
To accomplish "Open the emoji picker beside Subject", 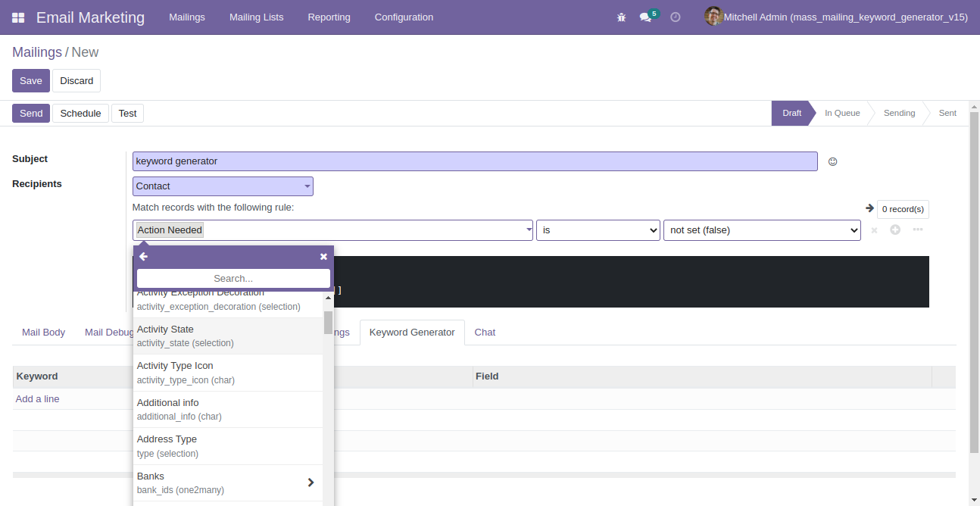I will [832, 161].
